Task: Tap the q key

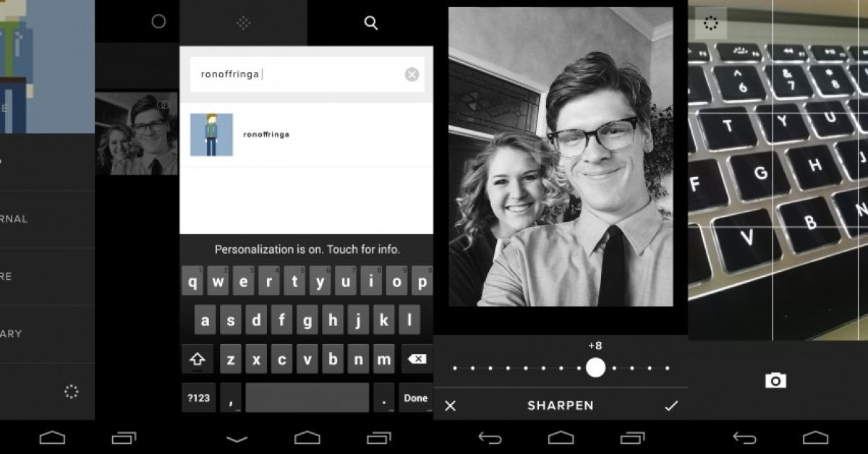Action: [x=192, y=281]
